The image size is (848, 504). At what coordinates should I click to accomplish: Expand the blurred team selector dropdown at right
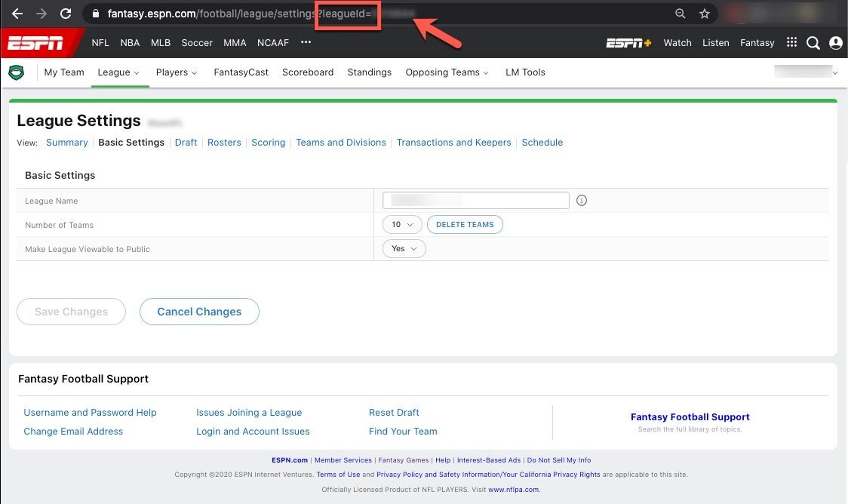coord(806,72)
